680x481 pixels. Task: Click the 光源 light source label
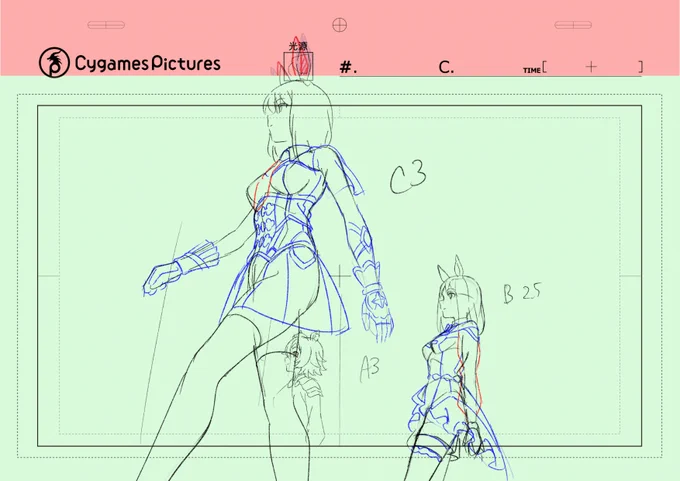[298, 46]
